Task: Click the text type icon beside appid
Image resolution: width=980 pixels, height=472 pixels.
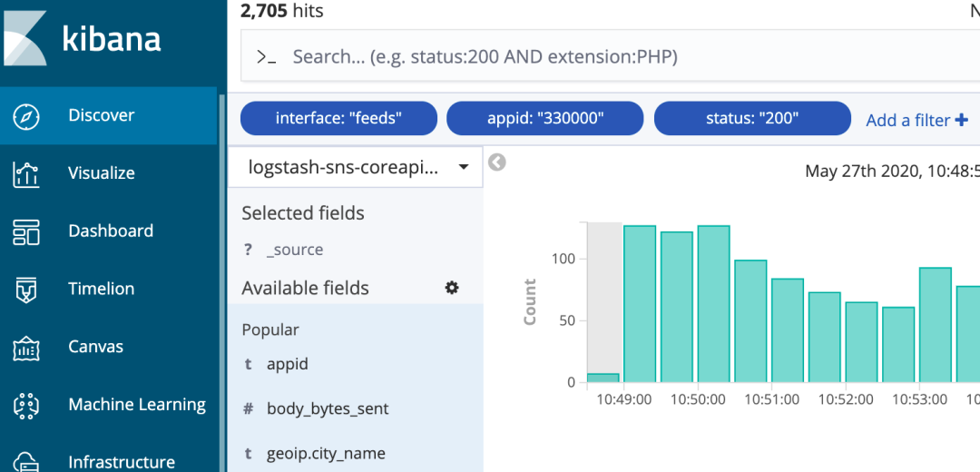Action: click(x=248, y=364)
